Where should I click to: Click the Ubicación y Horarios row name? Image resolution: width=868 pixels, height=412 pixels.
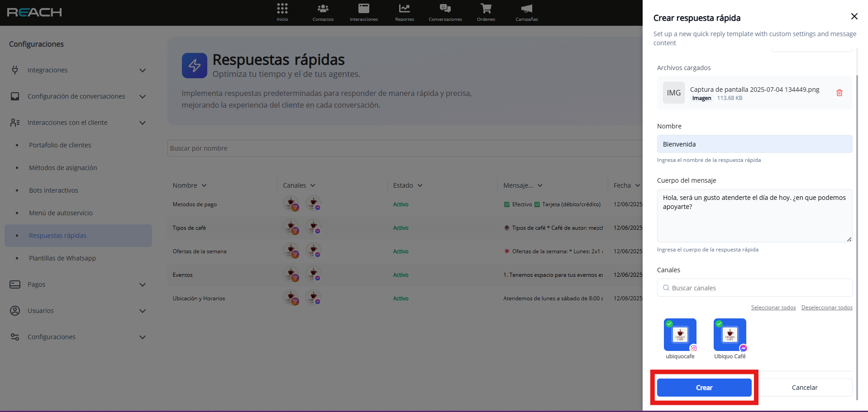click(x=199, y=298)
